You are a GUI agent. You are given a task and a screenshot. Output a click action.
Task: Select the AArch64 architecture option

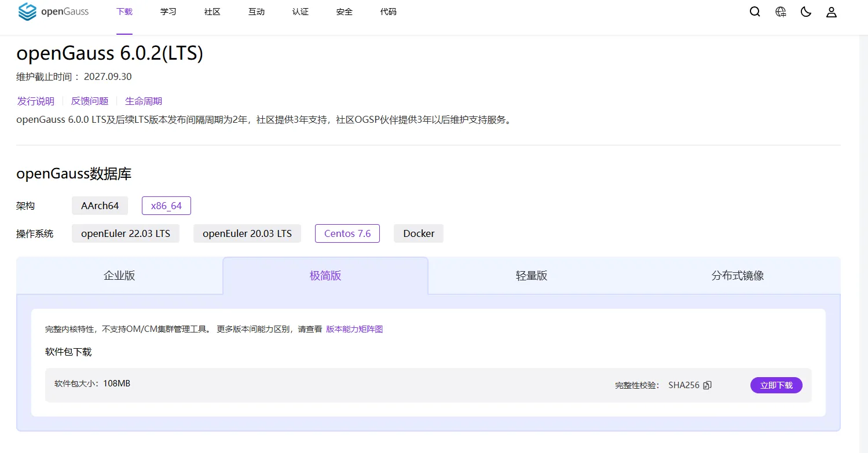(x=100, y=205)
